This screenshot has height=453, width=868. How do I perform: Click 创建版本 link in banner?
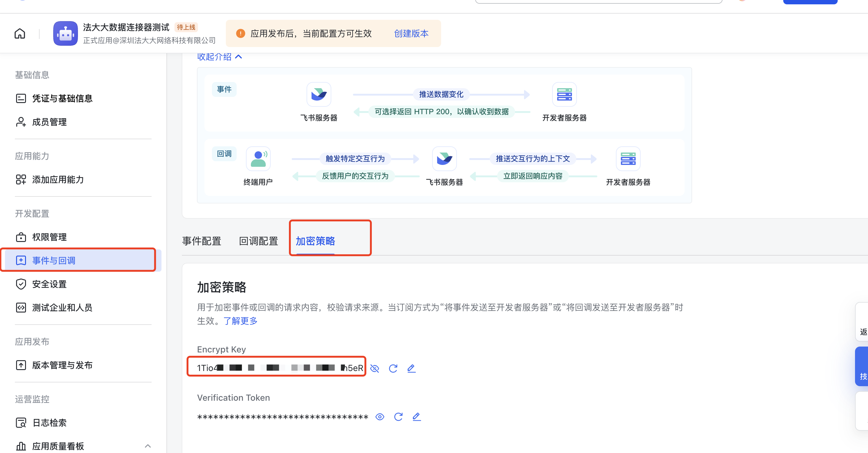pos(411,33)
